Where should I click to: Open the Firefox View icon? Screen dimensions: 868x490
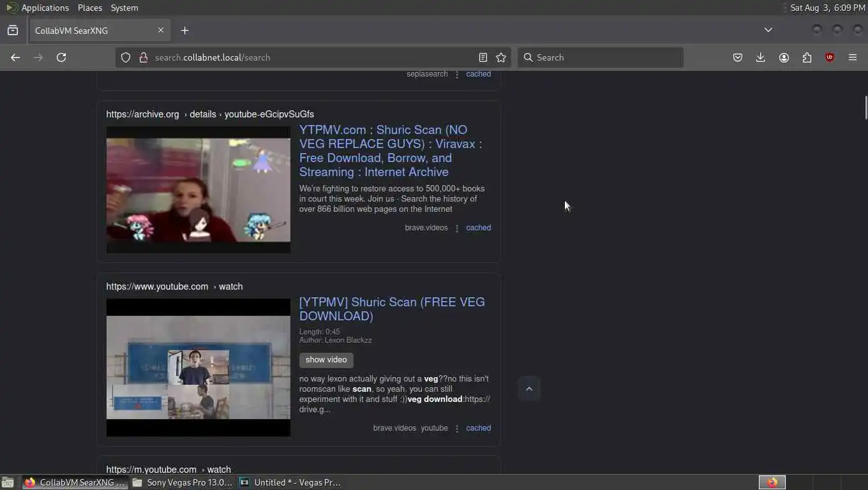[13, 31]
